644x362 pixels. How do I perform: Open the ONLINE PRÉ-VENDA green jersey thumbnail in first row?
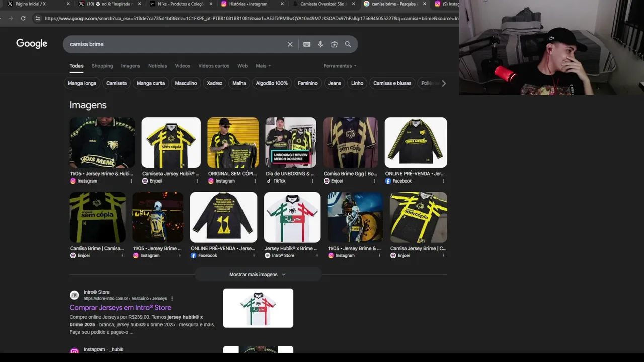(416, 143)
